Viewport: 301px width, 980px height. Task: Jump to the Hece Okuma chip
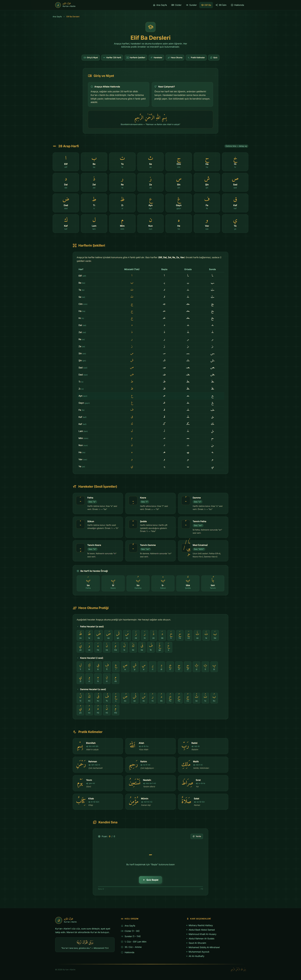175,57
